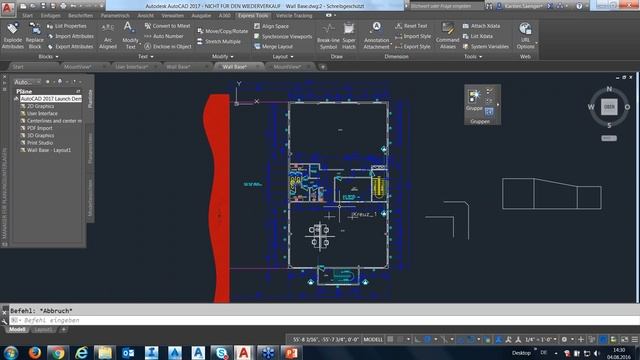Toggle polar tracking in status bar
The image size is (640, 360).
[427, 339]
